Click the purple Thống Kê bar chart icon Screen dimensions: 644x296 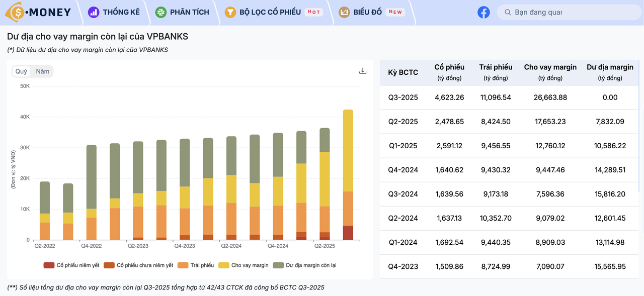tap(94, 12)
